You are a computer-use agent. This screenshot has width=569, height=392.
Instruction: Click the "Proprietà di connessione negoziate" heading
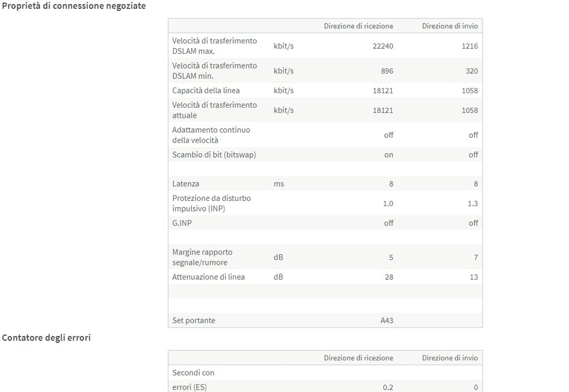tap(74, 6)
